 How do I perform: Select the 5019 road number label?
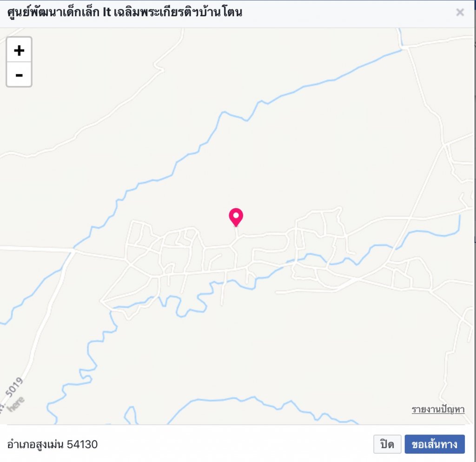(x=14, y=388)
